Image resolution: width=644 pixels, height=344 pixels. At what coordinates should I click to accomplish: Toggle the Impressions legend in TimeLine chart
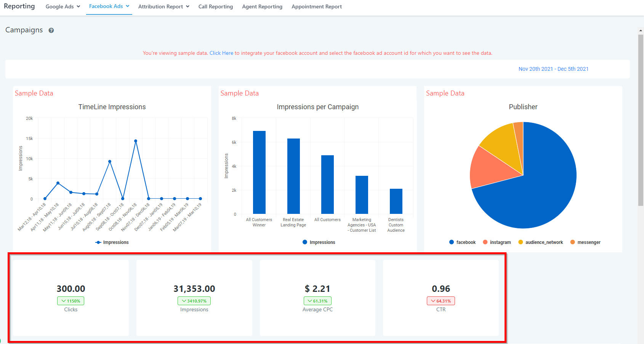(x=112, y=242)
